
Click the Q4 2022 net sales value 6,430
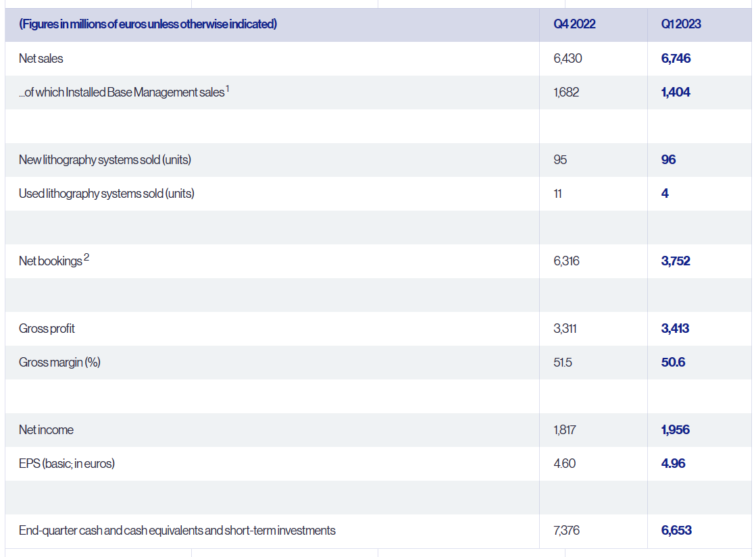567,59
